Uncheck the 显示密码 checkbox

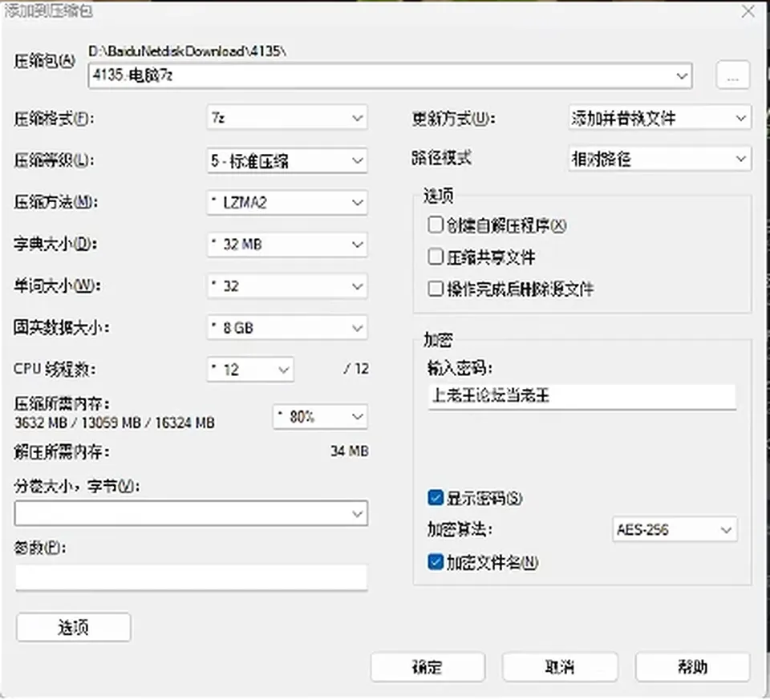coord(436,498)
